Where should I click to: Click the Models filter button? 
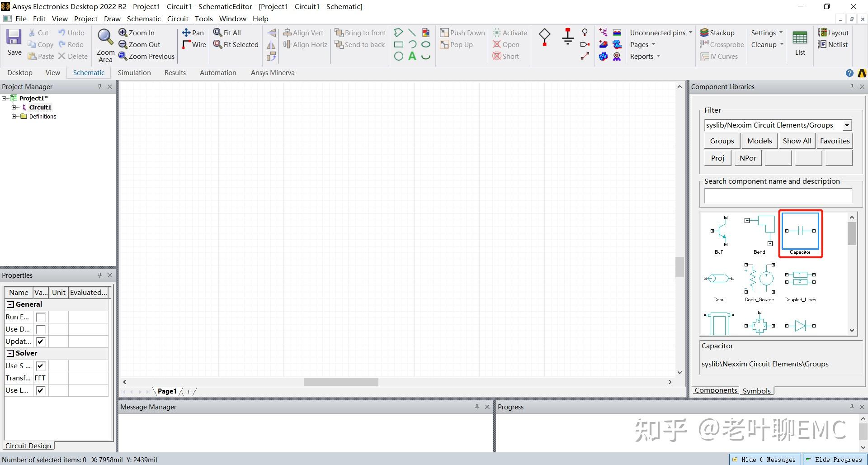tap(759, 141)
